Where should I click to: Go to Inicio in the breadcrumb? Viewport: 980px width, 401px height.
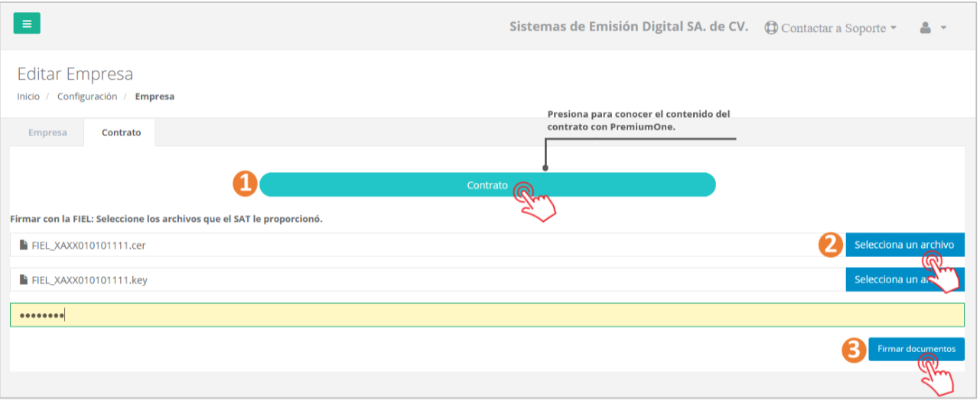point(28,96)
